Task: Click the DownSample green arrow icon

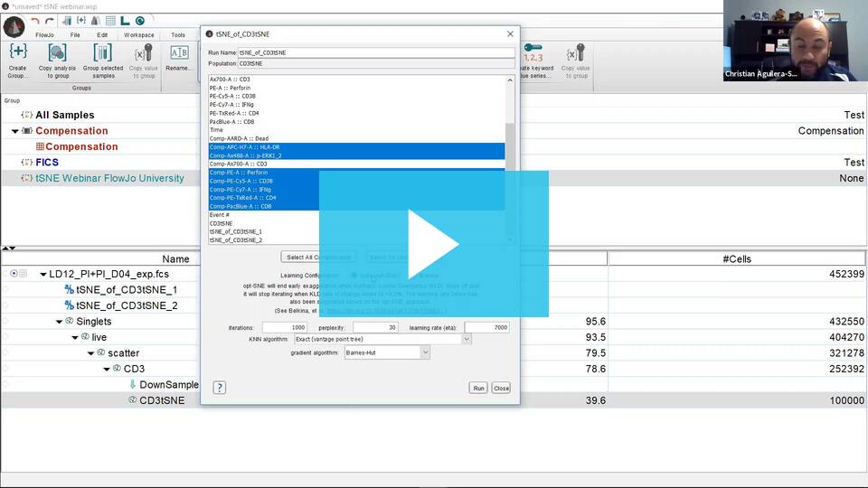Action: pyautogui.click(x=132, y=384)
